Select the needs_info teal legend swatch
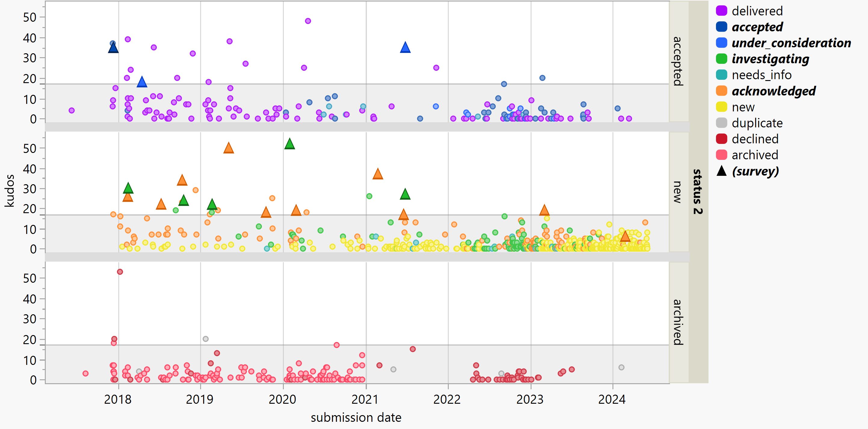Image resolution: width=868 pixels, height=429 pixels. 721,75
